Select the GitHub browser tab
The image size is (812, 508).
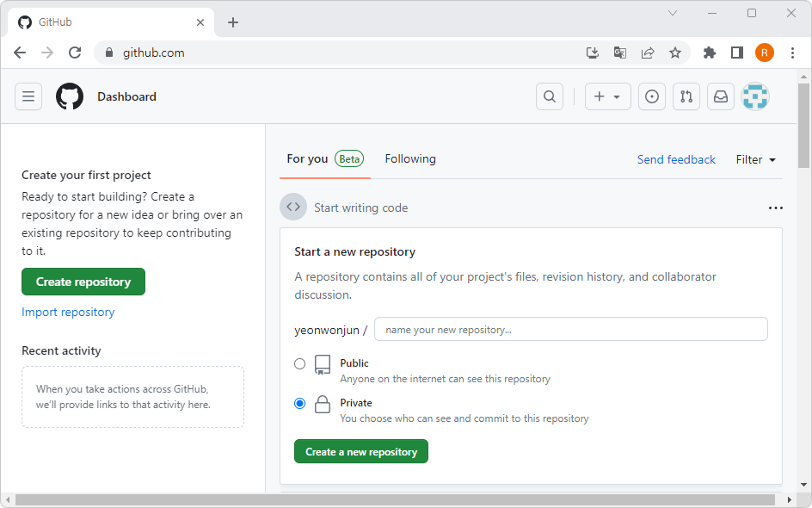(111, 22)
